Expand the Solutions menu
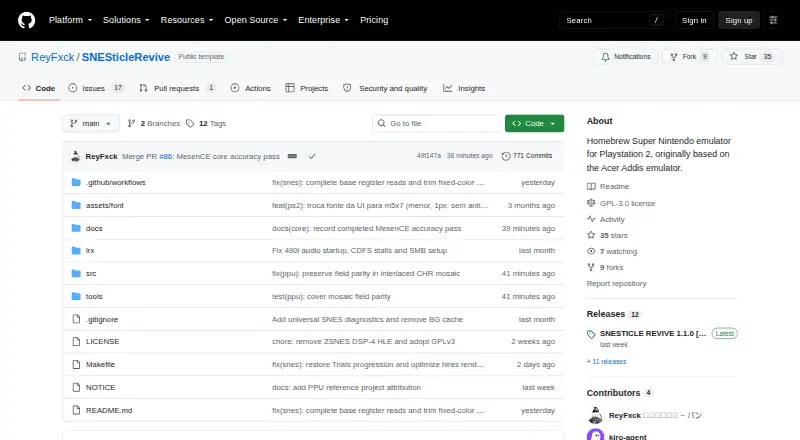This screenshot has height=440, width=800. 126,20
